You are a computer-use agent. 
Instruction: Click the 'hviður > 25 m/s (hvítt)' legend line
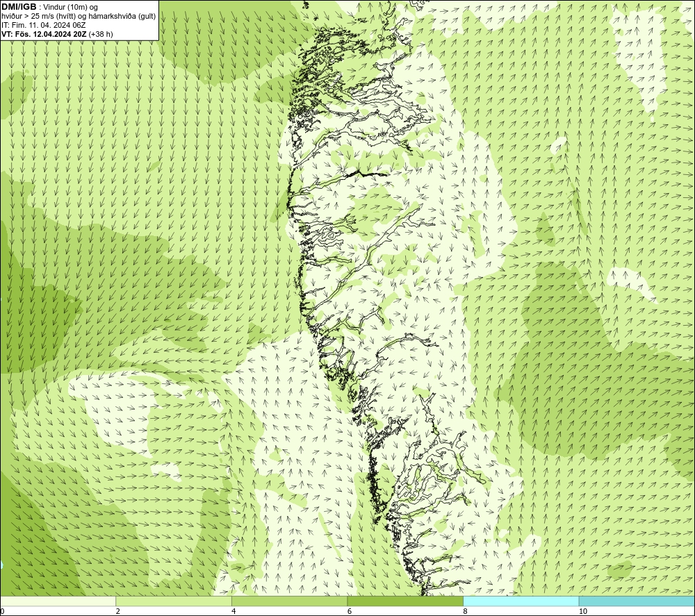[79, 16]
